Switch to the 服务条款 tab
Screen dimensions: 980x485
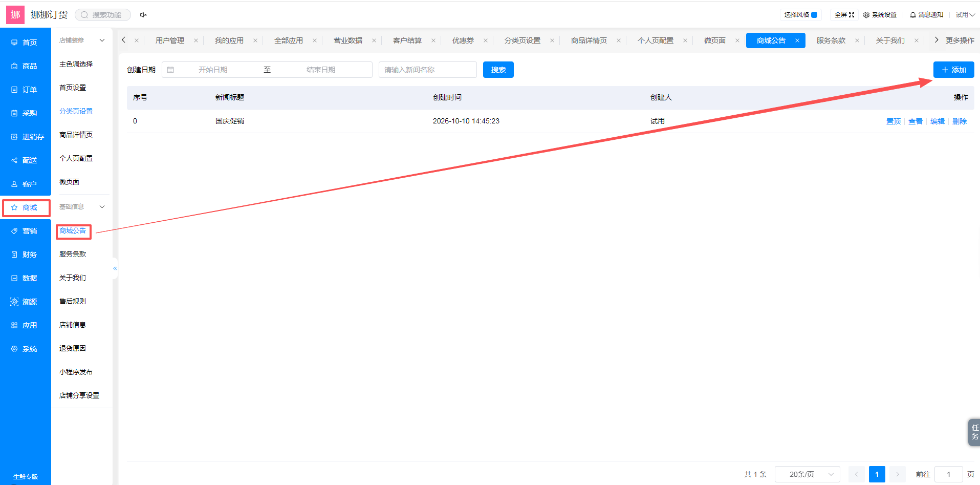click(x=831, y=40)
